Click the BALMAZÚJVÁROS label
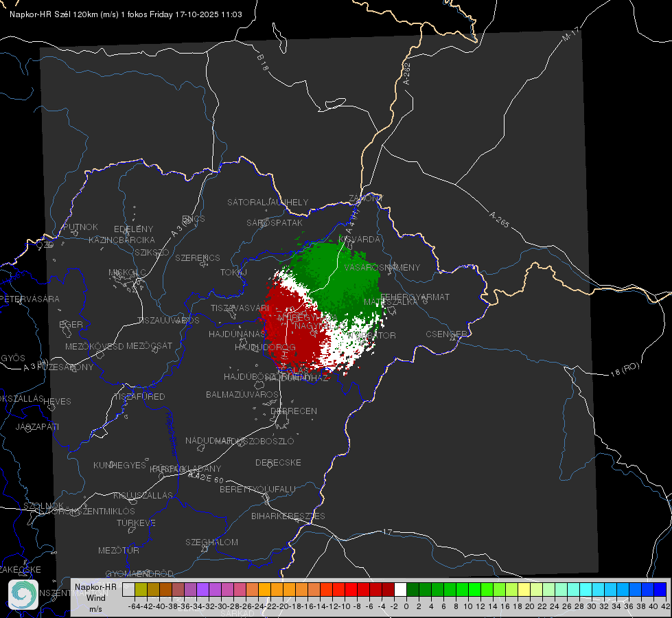The image size is (672, 618). (242, 394)
